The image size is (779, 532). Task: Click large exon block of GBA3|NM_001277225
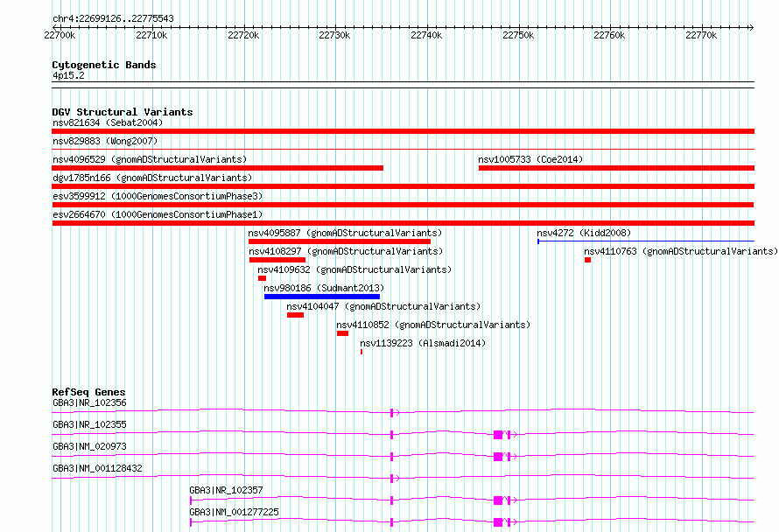tap(498, 522)
